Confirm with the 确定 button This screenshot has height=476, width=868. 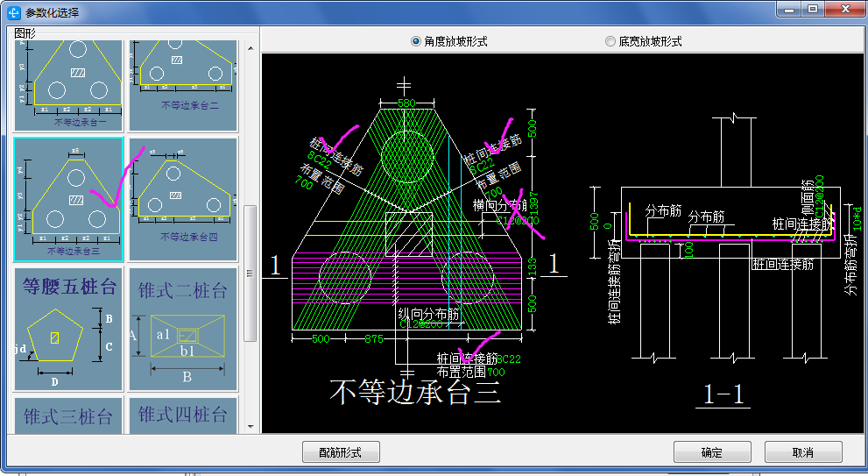pos(712,452)
